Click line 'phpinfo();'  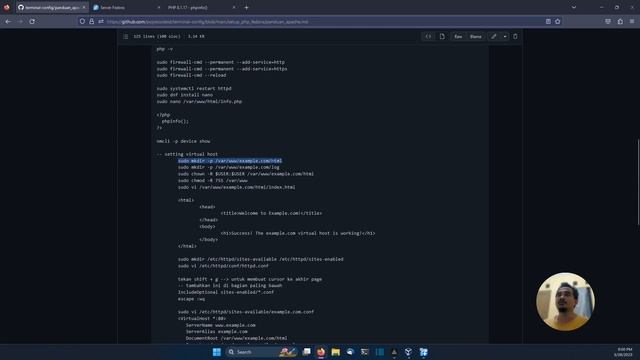[175, 121]
